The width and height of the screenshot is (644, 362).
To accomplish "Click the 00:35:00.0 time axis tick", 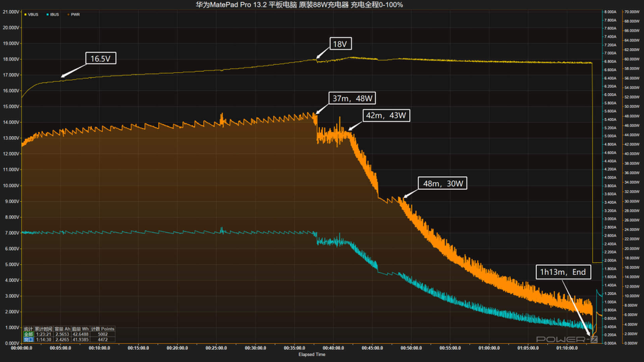I will (x=294, y=348).
